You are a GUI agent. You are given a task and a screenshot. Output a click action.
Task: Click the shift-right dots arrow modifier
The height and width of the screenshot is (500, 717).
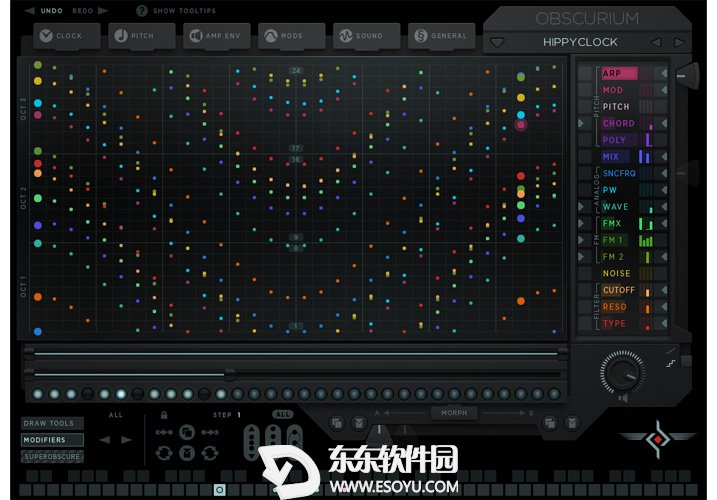[x=210, y=432]
